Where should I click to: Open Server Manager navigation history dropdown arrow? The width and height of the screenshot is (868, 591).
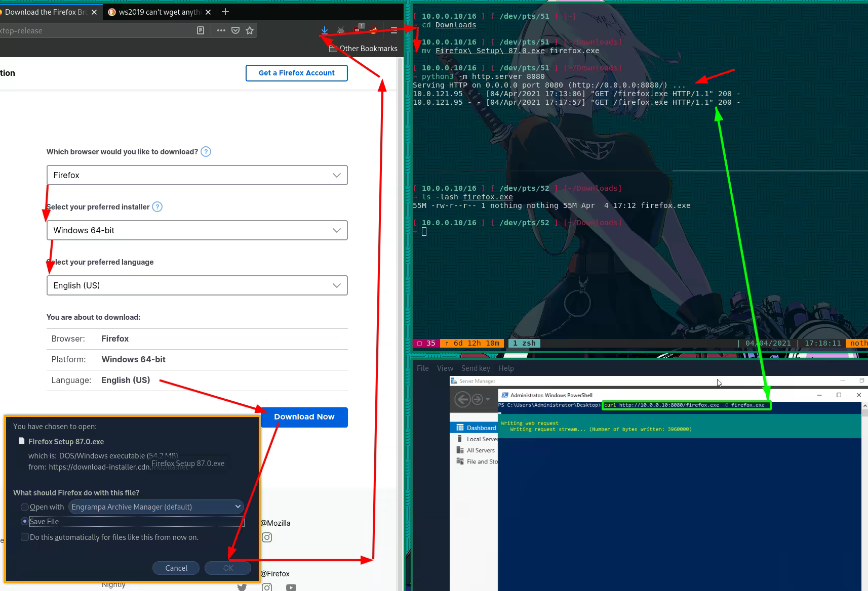pos(488,399)
